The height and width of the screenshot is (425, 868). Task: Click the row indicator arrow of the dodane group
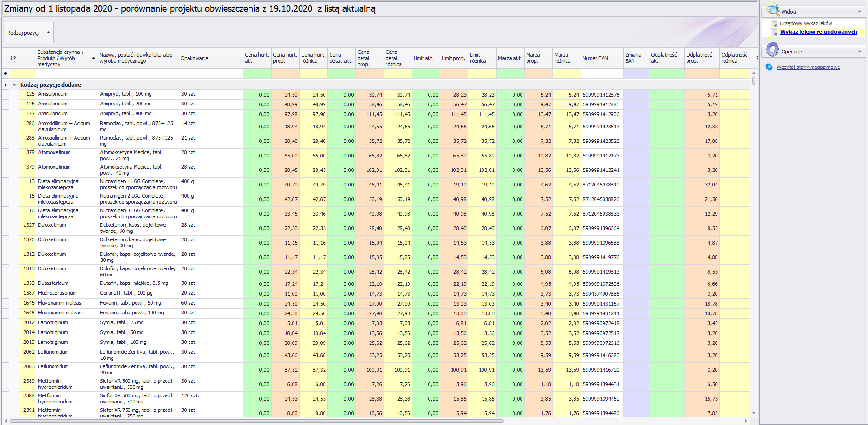tap(5, 85)
